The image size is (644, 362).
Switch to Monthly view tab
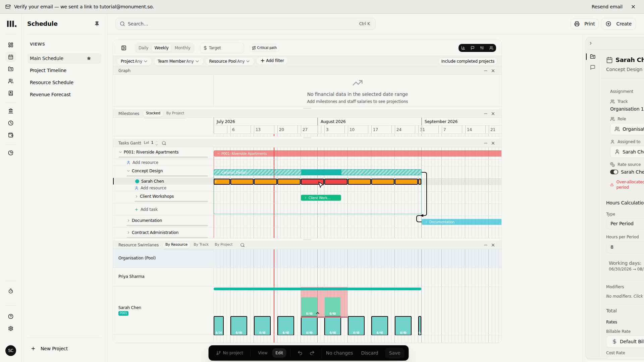pos(182,48)
